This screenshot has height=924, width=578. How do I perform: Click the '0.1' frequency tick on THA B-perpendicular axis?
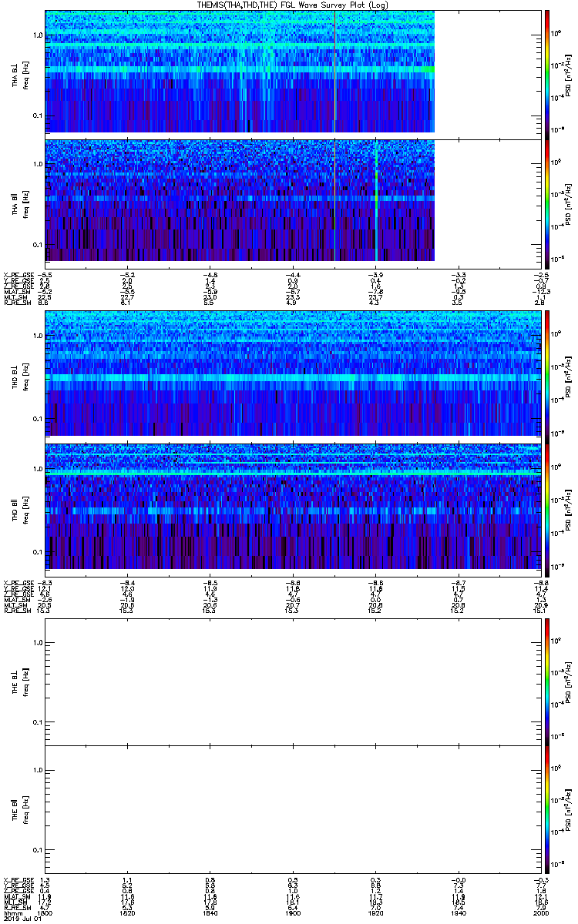click(36, 116)
